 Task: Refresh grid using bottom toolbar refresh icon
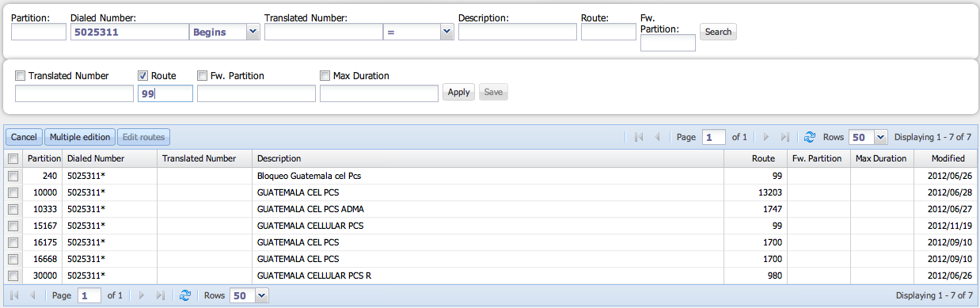tap(185, 295)
